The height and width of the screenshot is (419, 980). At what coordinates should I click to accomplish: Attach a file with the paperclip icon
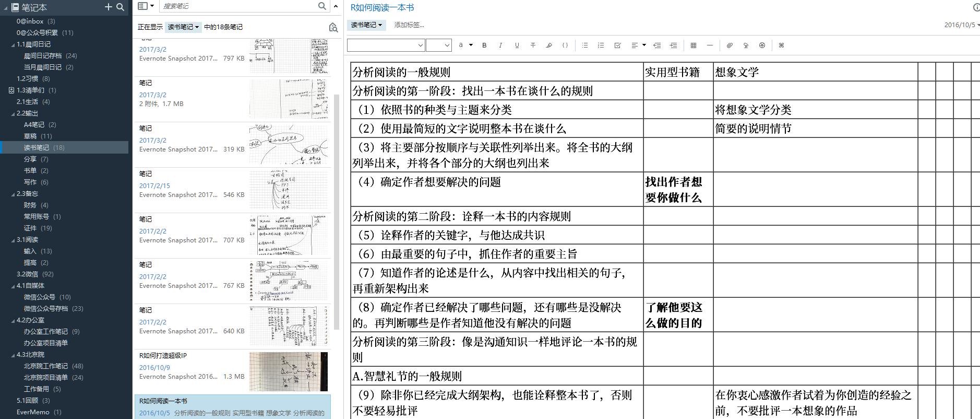pos(730,45)
